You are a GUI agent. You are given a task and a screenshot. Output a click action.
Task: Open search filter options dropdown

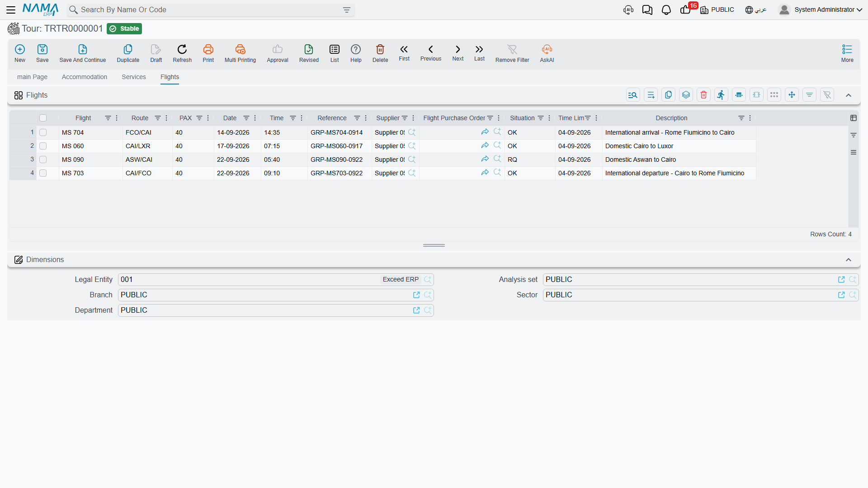347,10
